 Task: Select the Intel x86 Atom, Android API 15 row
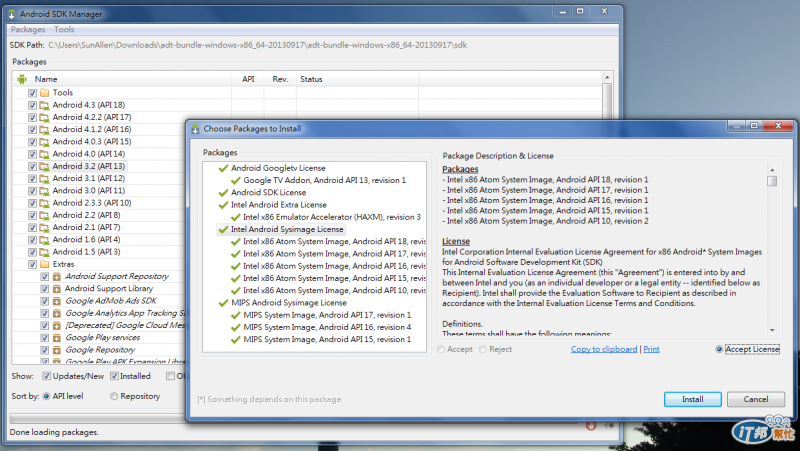(x=334, y=279)
